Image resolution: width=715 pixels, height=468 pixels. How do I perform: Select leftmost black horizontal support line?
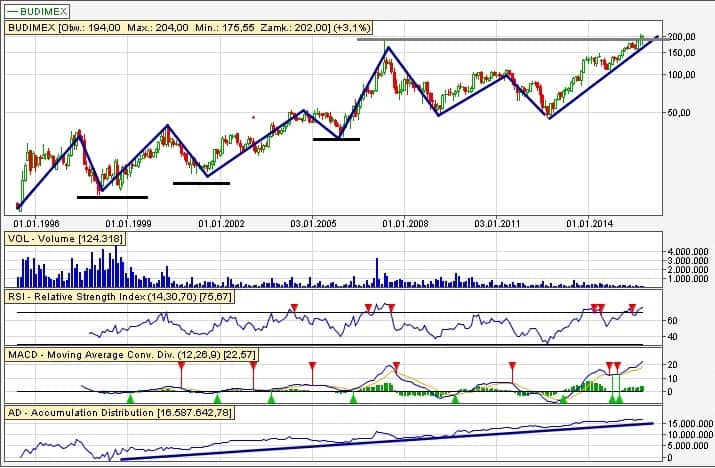click(x=112, y=197)
